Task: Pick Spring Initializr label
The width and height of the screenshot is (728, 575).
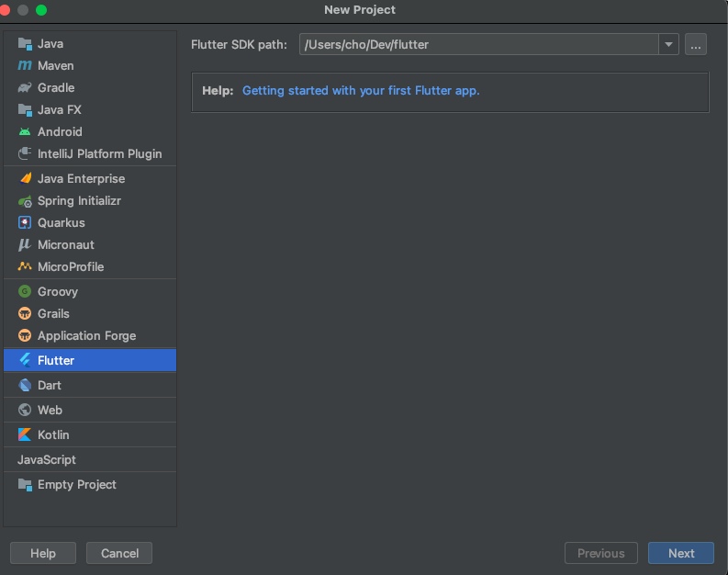Action: [79, 200]
